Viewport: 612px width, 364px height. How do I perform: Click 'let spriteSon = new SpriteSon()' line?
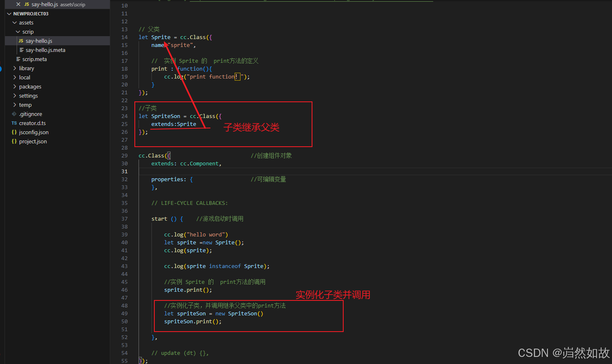coord(213,314)
